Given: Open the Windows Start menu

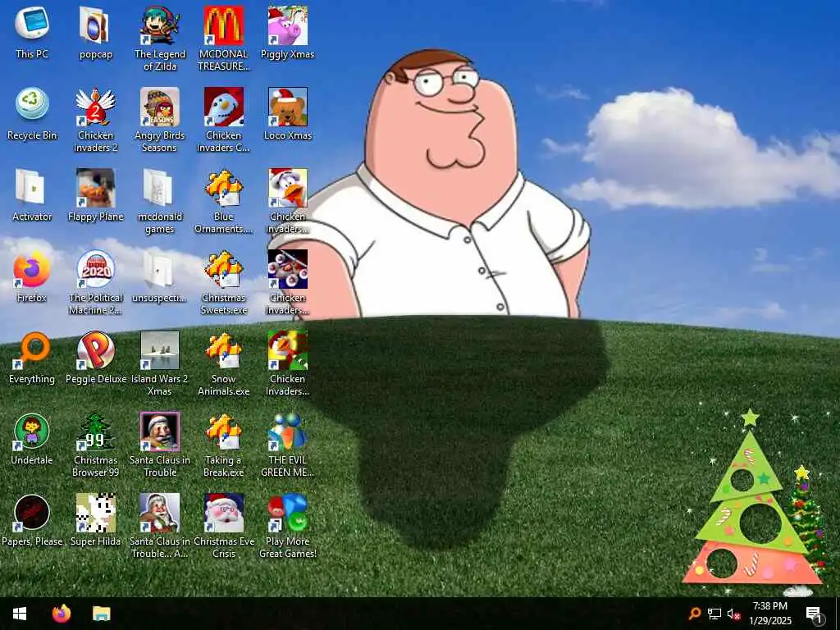Looking at the screenshot, I should click(20, 614).
